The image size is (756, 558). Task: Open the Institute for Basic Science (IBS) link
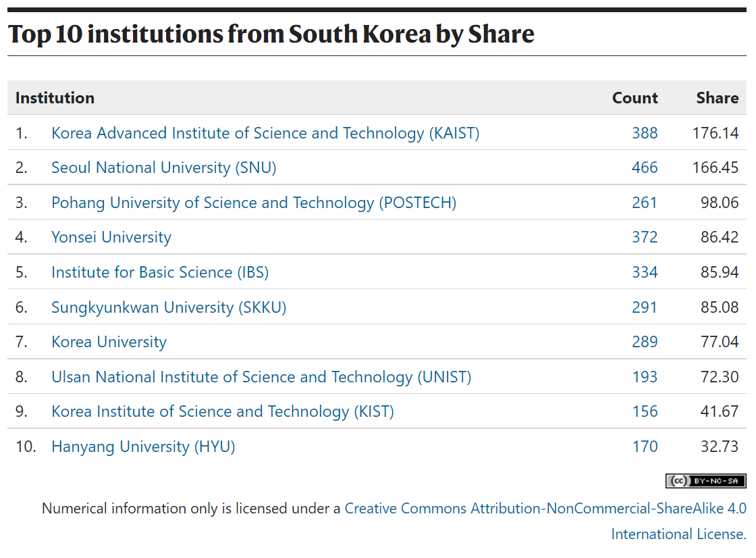click(x=160, y=272)
